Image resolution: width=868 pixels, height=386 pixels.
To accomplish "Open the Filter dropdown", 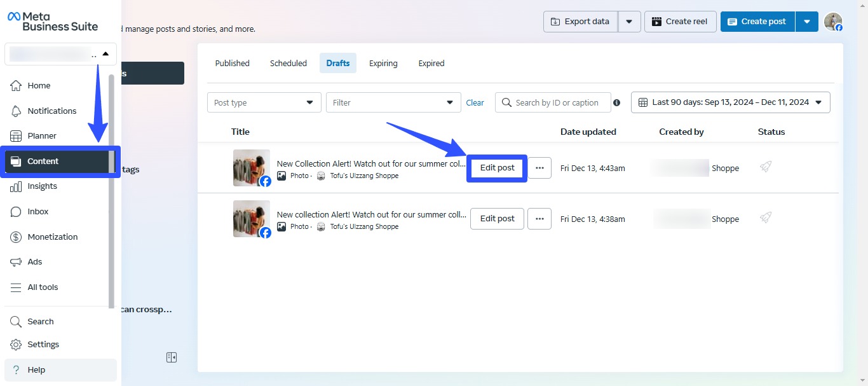I will pos(393,102).
